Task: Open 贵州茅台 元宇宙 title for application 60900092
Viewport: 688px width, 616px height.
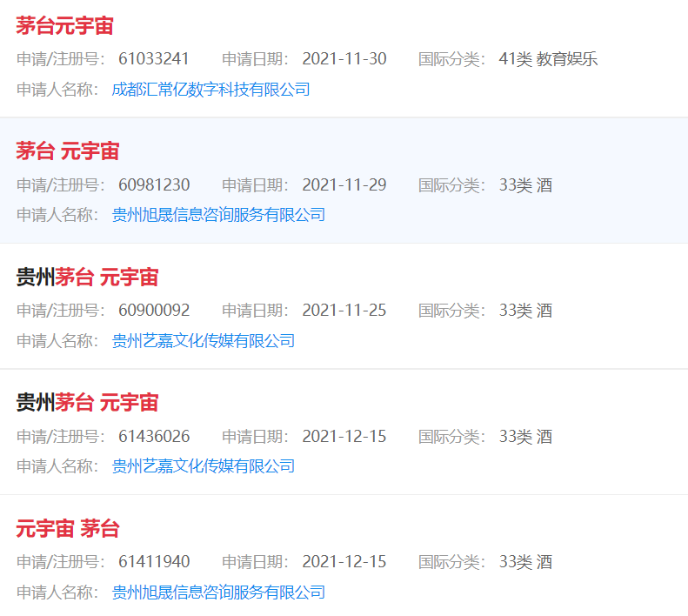Action: 87,277
